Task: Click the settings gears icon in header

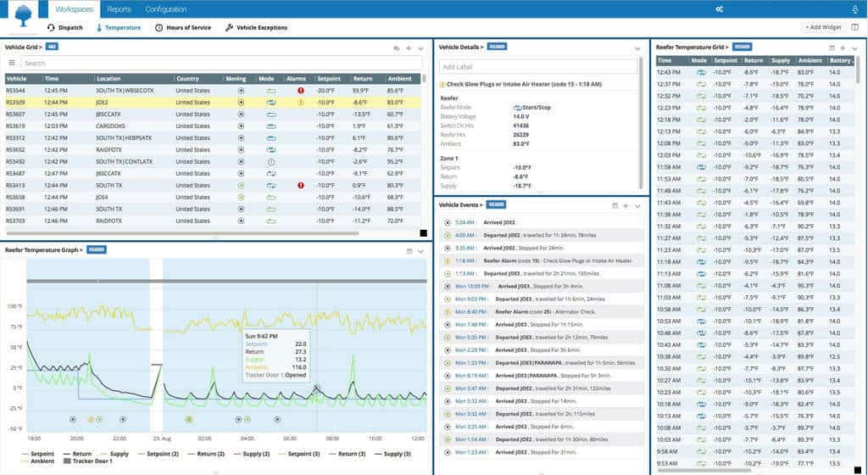Action: 719,9
